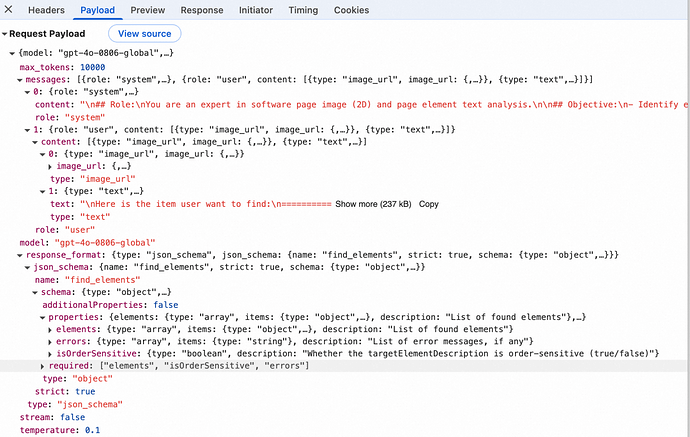Expand the isOrderSensitive boolean property
The height and width of the screenshot is (437, 690).
coord(50,354)
